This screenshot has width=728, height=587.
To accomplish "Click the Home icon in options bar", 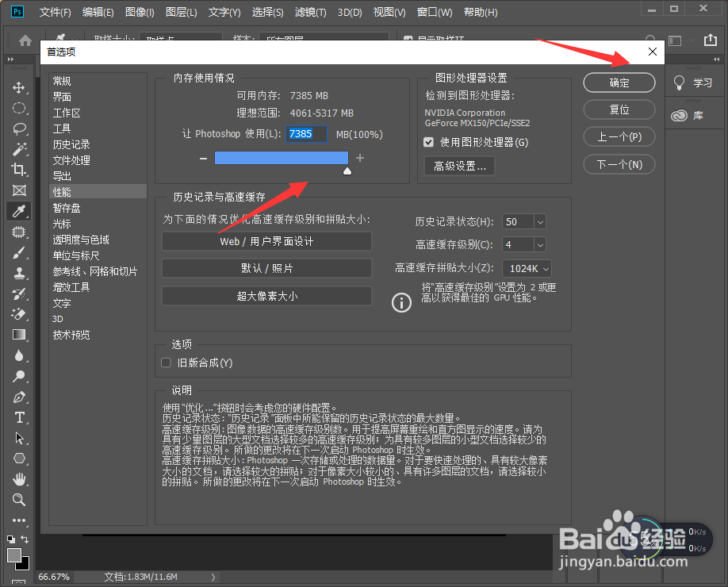I will [25, 40].
